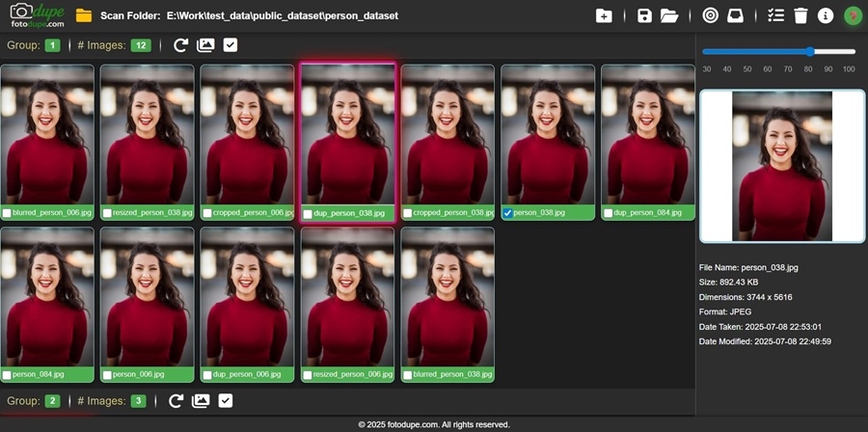Select the highlighted dup_person_038.jpg thumbnail
This screenshot has width=868, height=432.
(x=347, y=134)
